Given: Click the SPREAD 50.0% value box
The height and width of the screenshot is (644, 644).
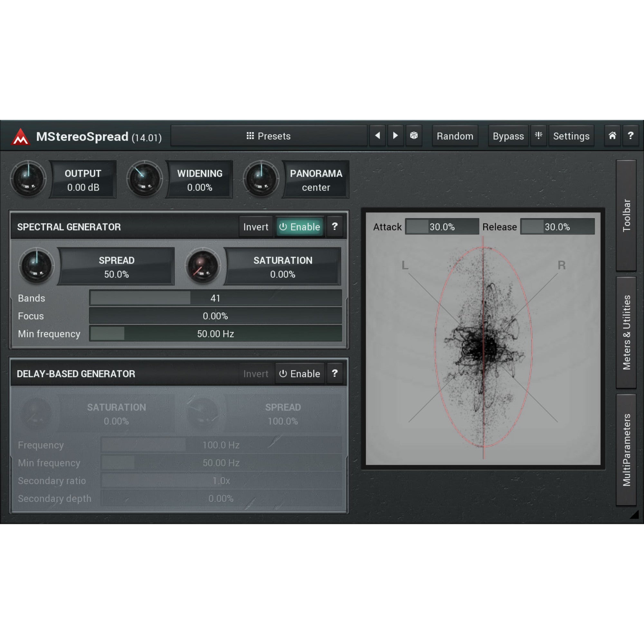Looking at the screenshot, I should [116, 267].
